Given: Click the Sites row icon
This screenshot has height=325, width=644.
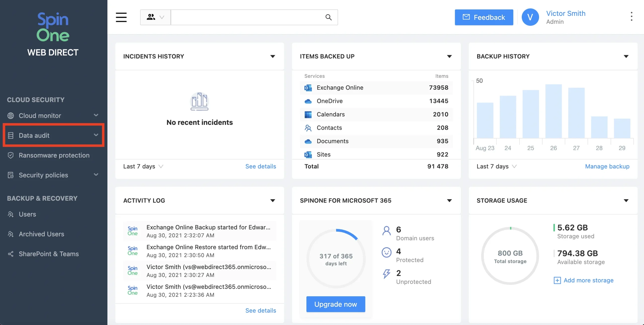Looking at the screenshot, I should coord(308,155).
